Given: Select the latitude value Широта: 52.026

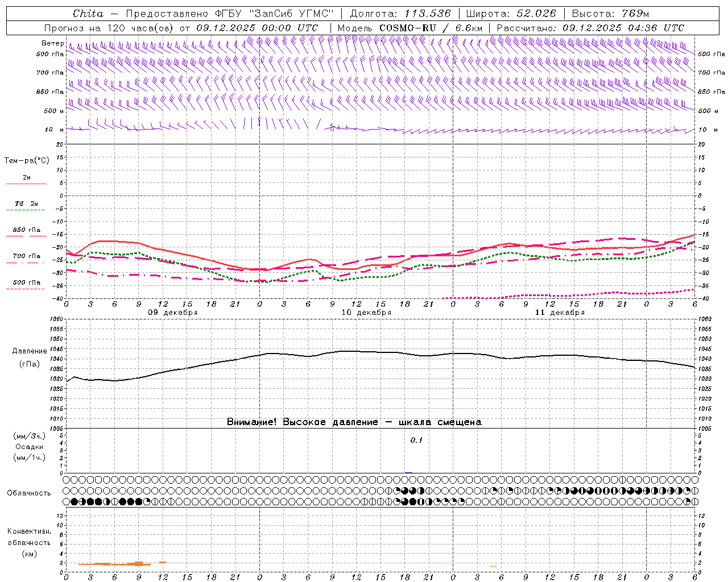Looking at the screenshot, I should click(511, 14).
